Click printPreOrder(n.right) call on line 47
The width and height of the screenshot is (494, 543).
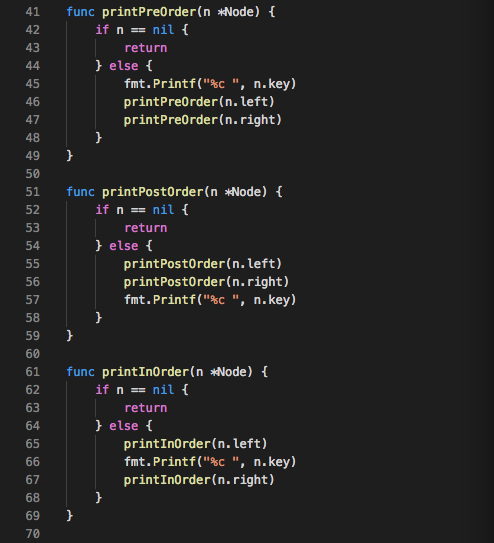coord(203,120)
